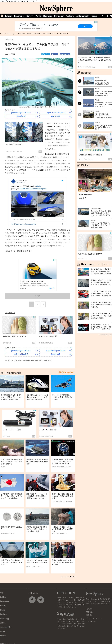Click the Facebook share button below the headline
The image size is (112, 644).
pyautogui.click(x=55, y=54)
